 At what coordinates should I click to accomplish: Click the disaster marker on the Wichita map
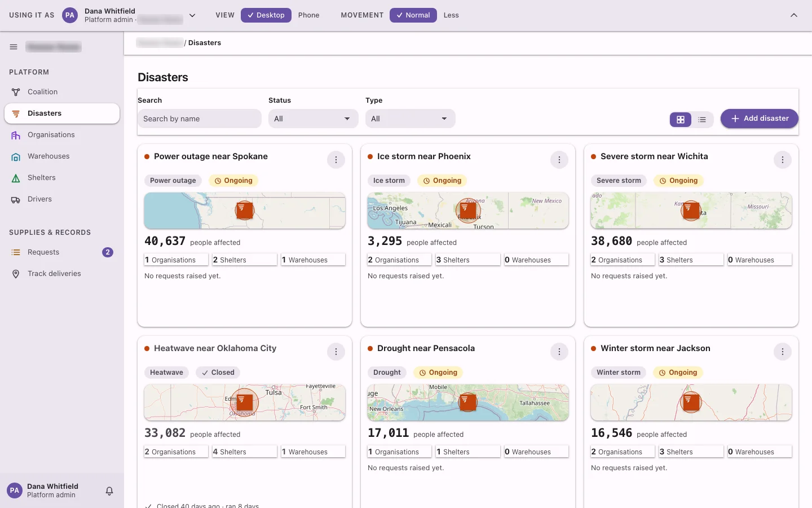click(x=691, y=210)
